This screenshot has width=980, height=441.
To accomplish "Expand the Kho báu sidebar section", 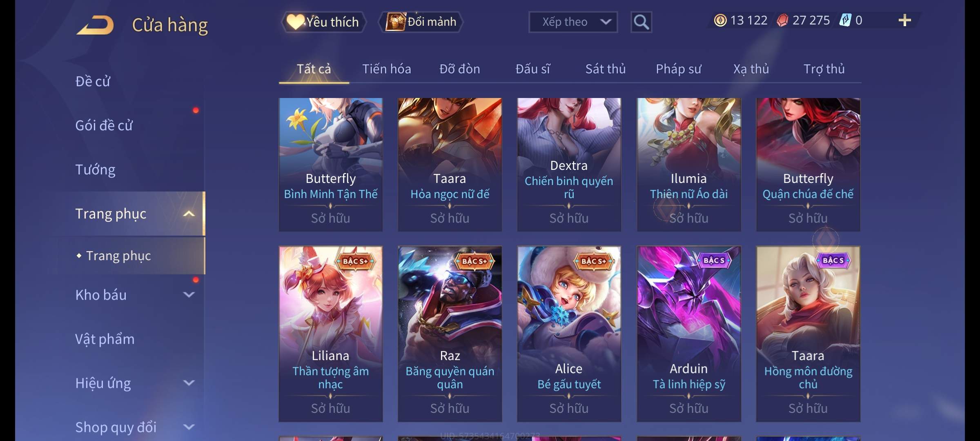I will (x=189, y=295).
